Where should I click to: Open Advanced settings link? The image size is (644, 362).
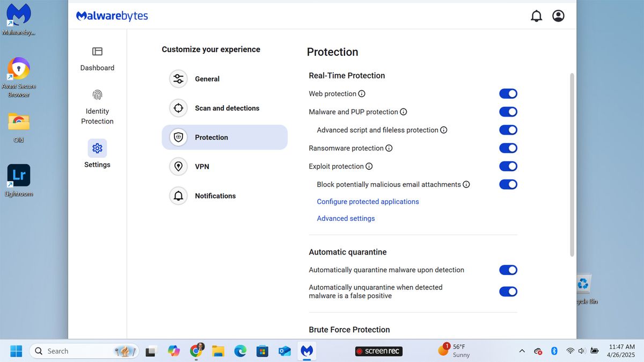click(346, 218)
